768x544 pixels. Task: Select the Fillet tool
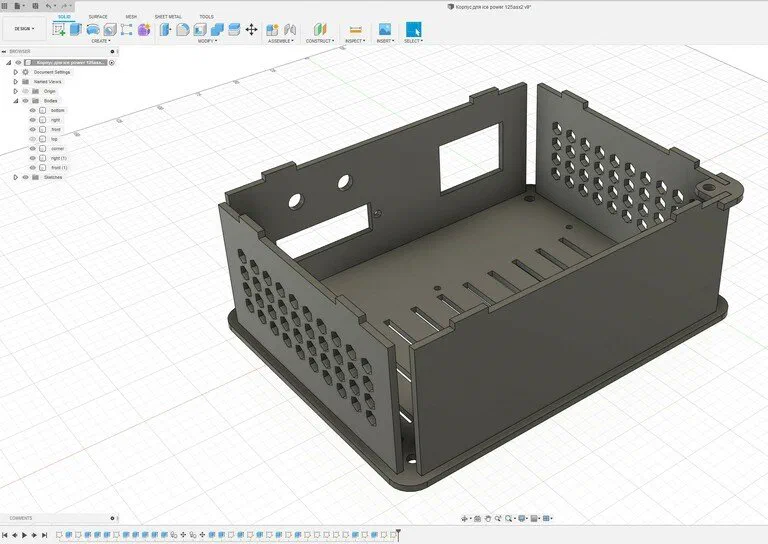(x=183, y=29)
